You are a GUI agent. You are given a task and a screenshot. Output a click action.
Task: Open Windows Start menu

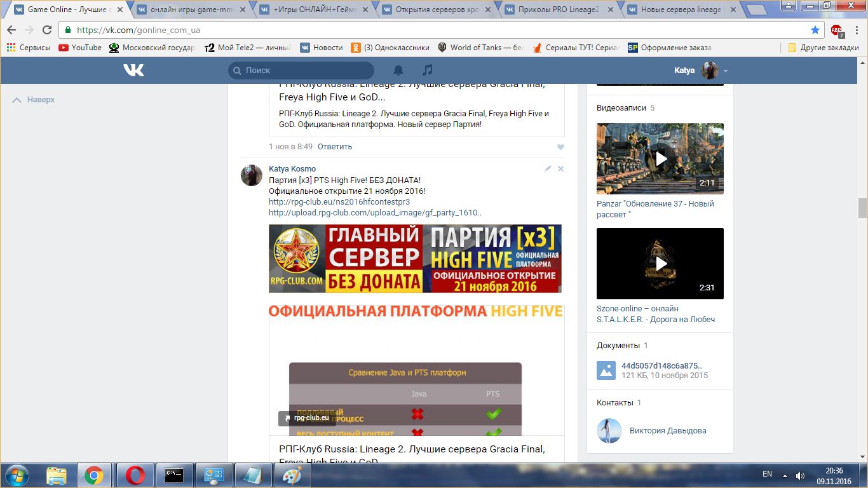coord(16,475)
